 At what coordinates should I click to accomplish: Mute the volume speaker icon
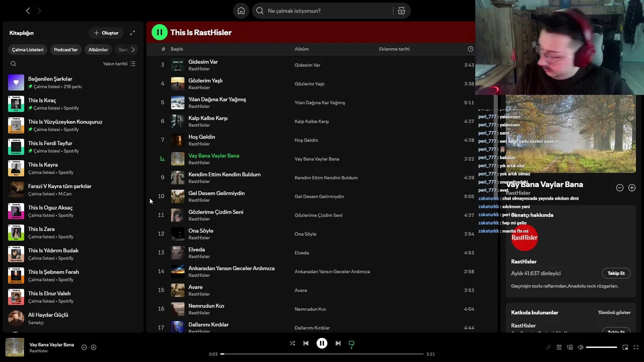coord(581,347)
